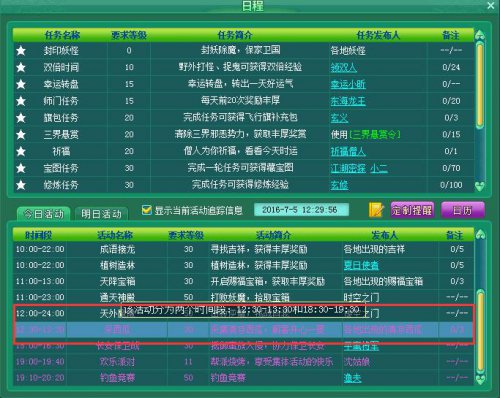This screenshot has height=398, width=500.
Task: Open the 定制提醒 button
Action: tap(412, 210)
